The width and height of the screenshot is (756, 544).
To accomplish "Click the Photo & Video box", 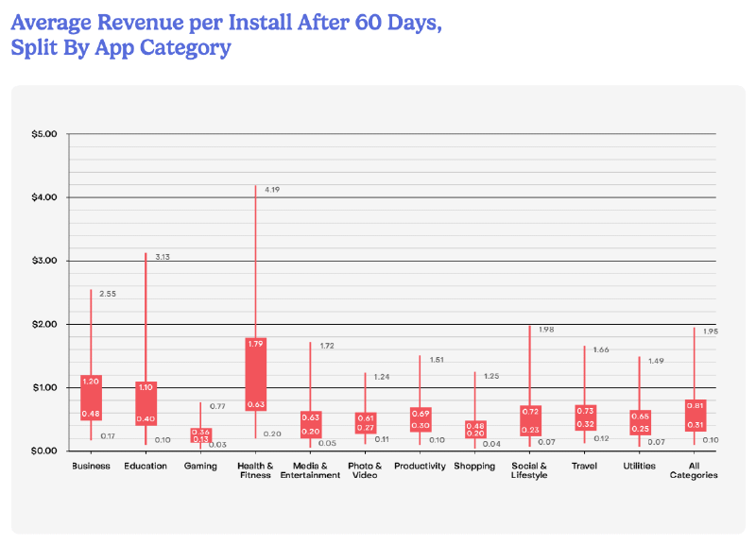I will coord(365,423).
